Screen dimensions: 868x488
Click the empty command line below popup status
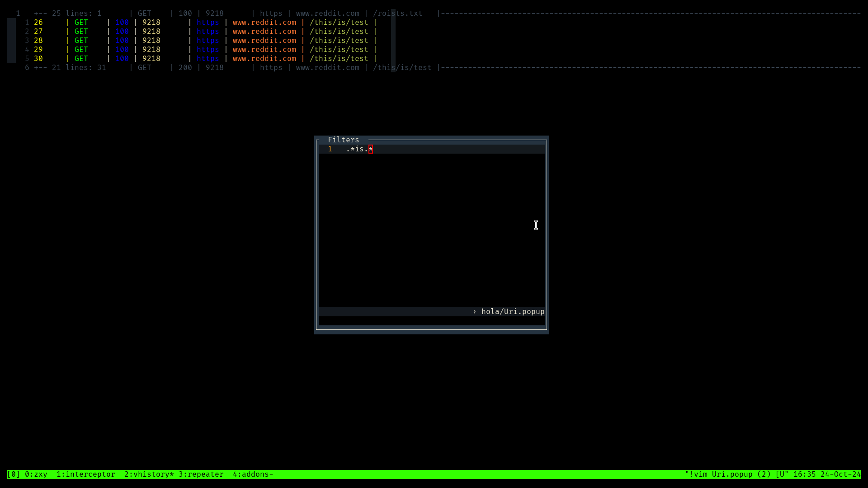(x=431, y=321)
